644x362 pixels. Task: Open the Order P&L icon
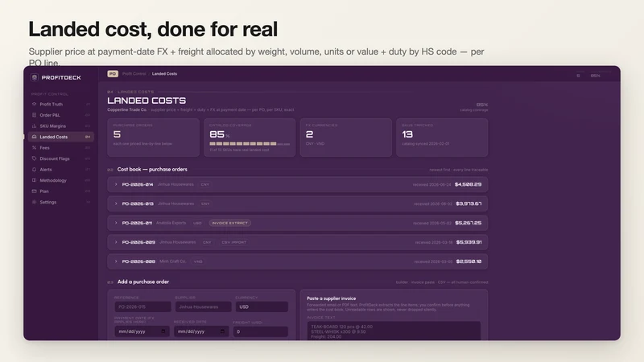[x=34, y=115]
